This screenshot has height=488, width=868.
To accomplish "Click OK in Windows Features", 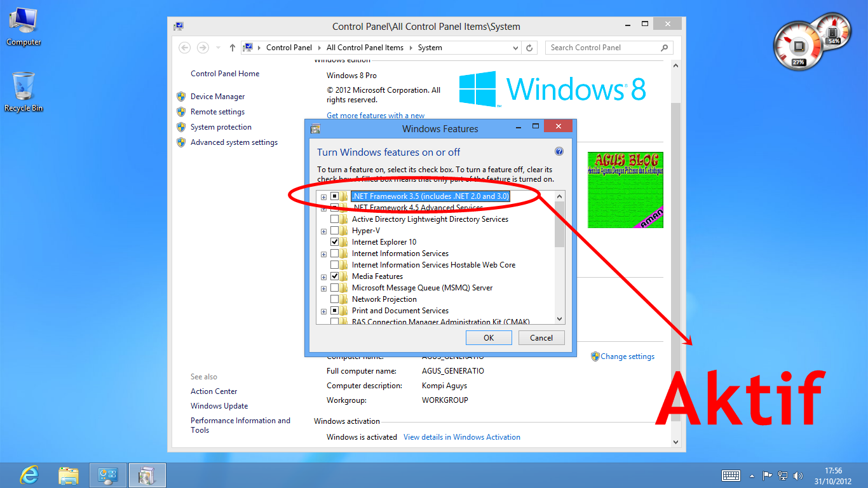I will point(489,338).
